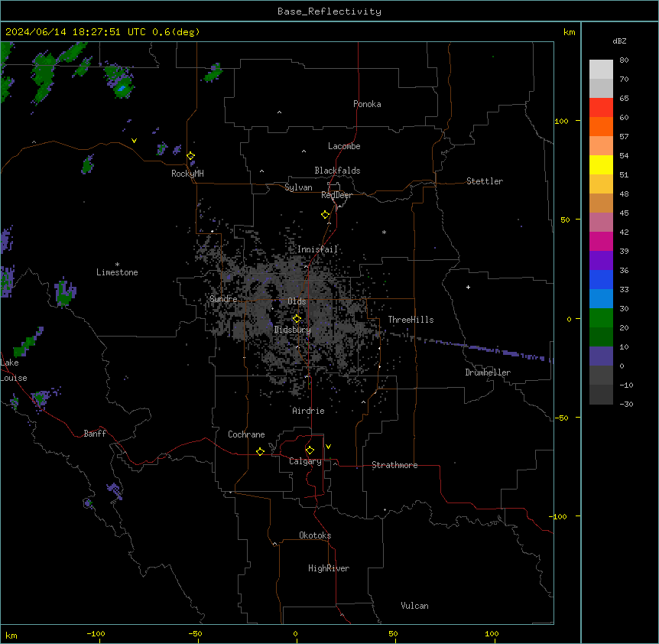Click the Banff label

coord(95,434)
